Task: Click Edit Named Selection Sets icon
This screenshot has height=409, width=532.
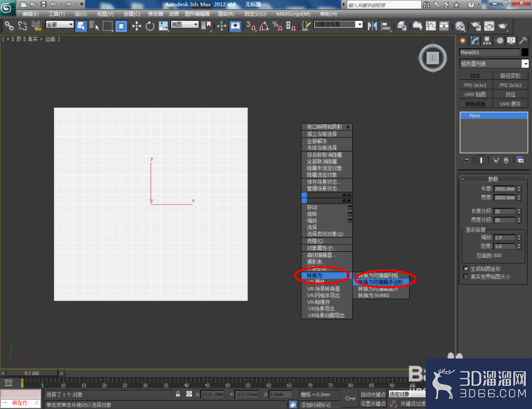Action: coord(306,26)
